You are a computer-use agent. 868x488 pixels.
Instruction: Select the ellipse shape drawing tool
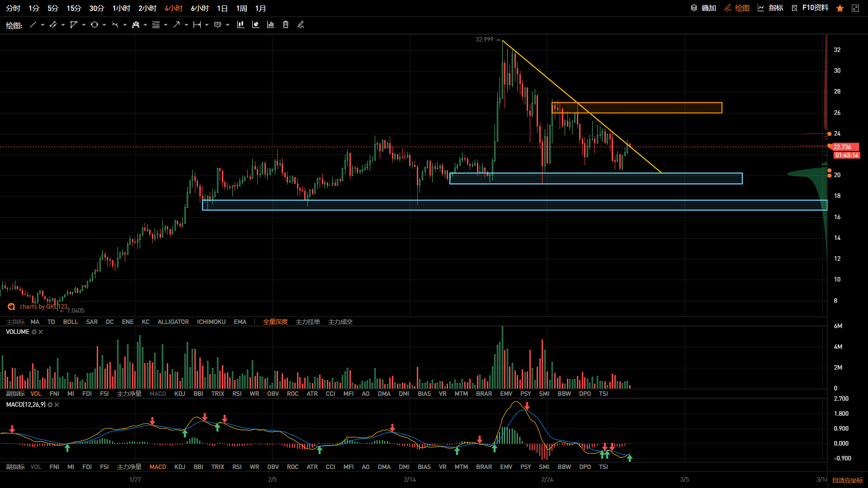[x=94, y=25]
